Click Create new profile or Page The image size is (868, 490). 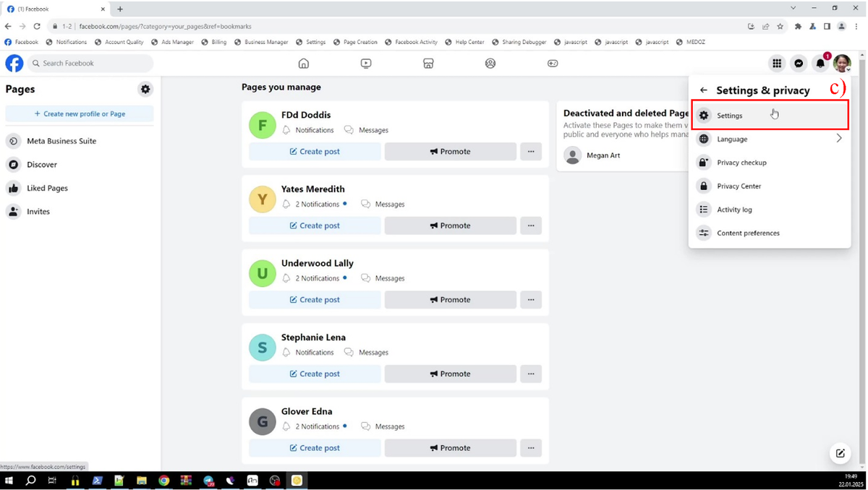pos(80,113)
